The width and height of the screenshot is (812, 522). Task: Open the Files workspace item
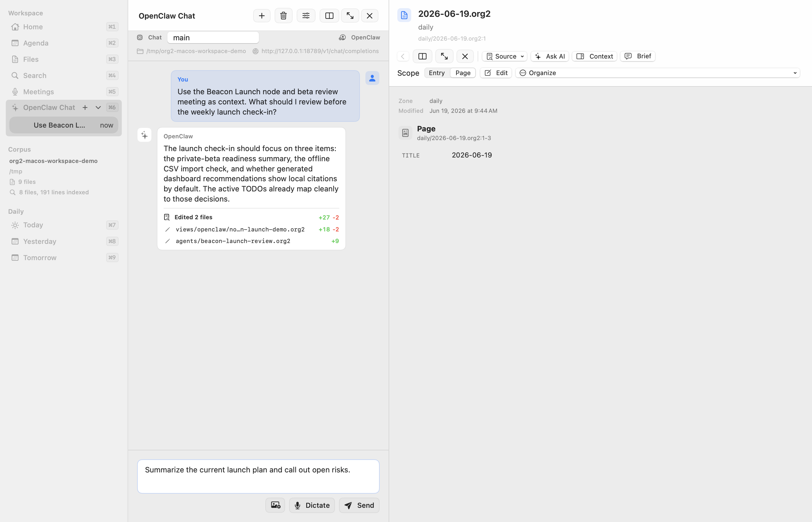click(64, 59)
